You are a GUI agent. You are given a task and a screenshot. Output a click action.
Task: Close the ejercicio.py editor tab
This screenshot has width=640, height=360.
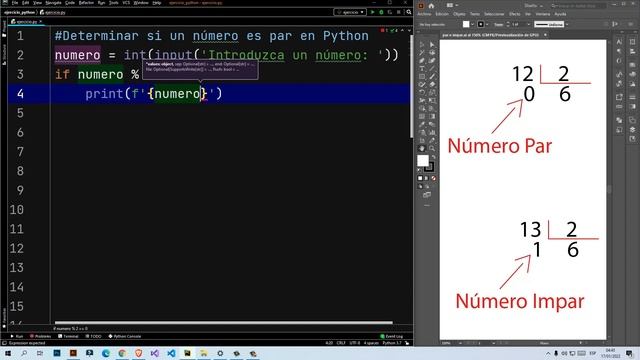(40, 22)
